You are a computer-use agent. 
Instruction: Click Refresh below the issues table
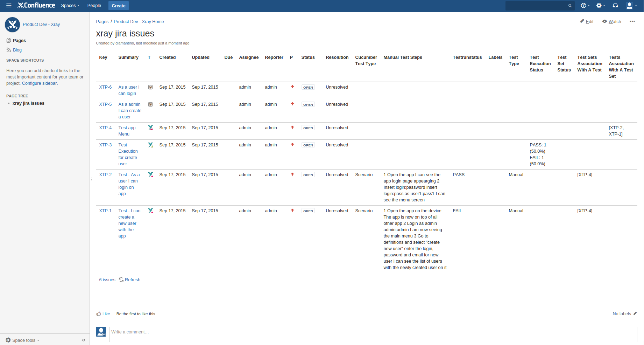pos(129,280)
